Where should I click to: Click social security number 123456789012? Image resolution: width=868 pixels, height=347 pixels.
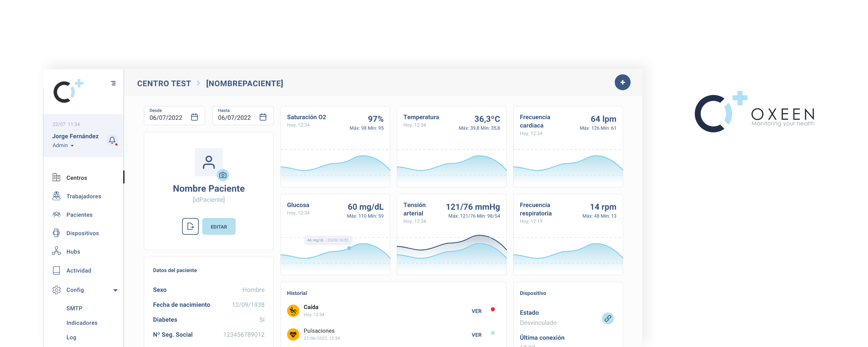(x=244, y=335)
